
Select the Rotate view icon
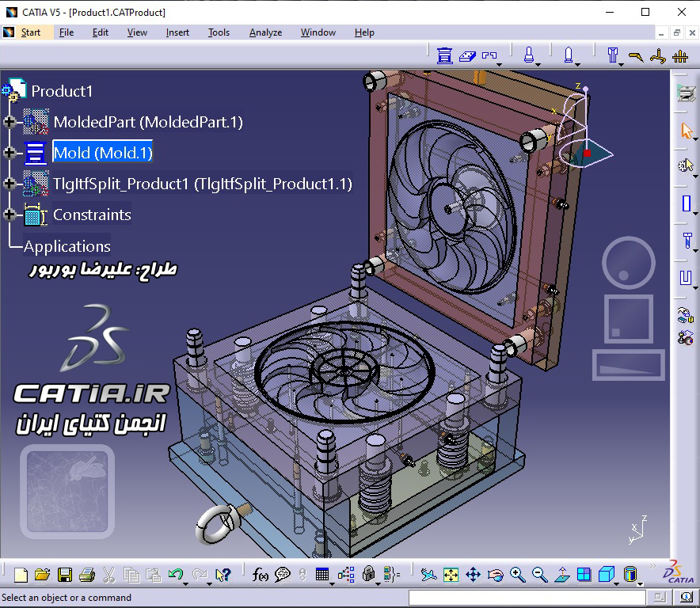495,575
